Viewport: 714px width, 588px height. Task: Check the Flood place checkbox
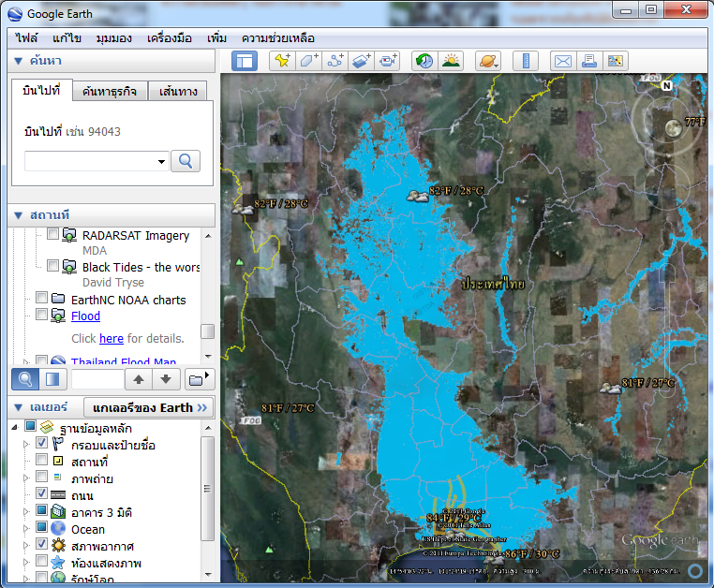42,316
